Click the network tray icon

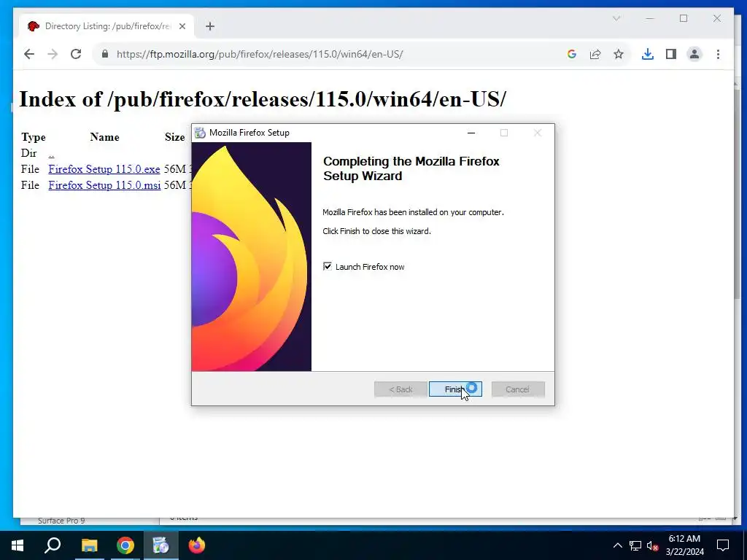point(635,545)
